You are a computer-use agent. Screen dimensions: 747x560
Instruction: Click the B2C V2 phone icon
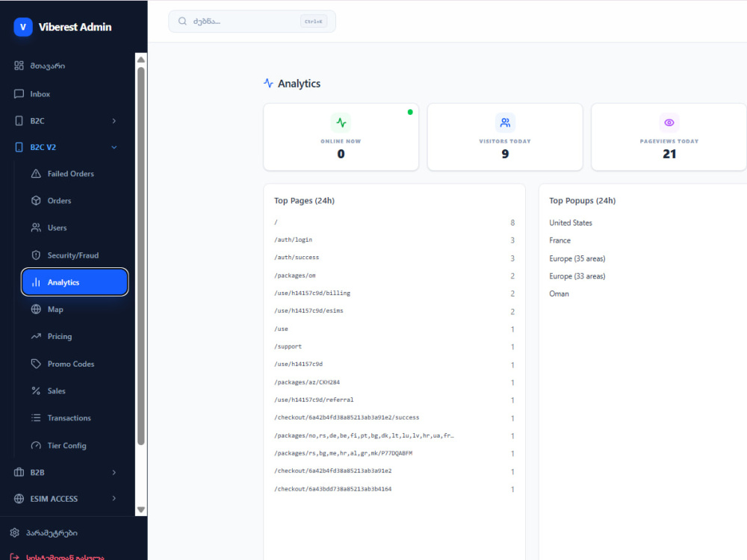19,147
